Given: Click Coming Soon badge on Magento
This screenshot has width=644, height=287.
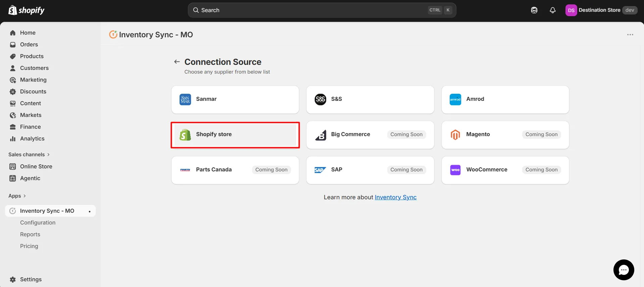Looking at the screenshot, I should coord(541,134).
